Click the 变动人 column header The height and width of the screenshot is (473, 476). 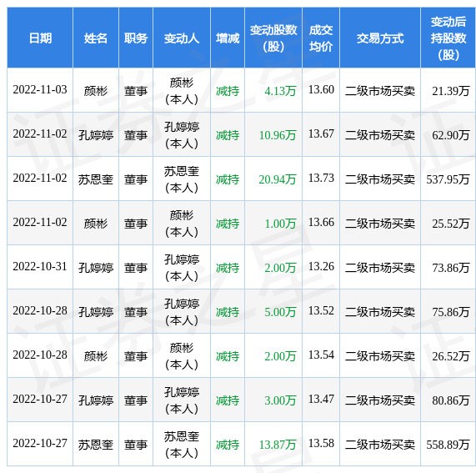(182, 38)
